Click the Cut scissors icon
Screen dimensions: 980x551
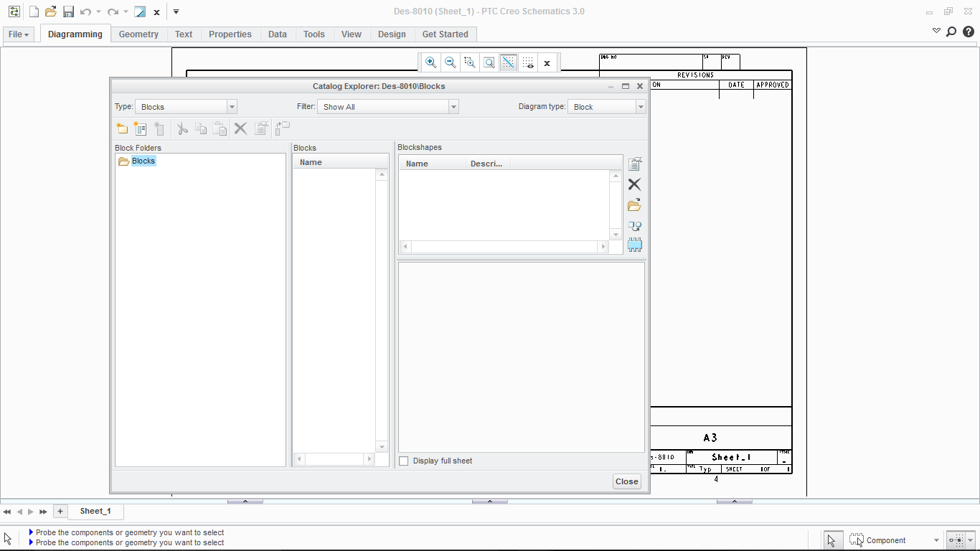coord(182,128)
